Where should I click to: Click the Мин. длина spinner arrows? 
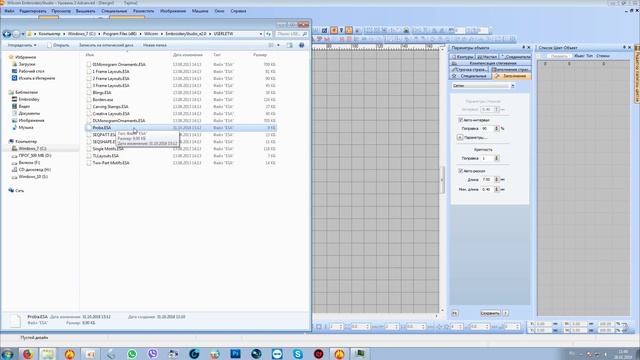pyautogui.click(x=497, y=189)
